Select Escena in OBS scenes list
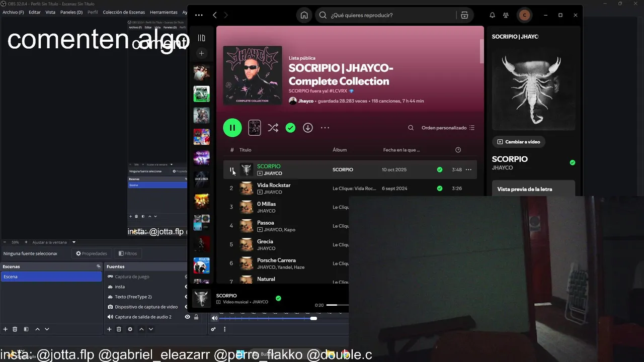This screenshot has width=644, height=362. [x=51, y=277]
